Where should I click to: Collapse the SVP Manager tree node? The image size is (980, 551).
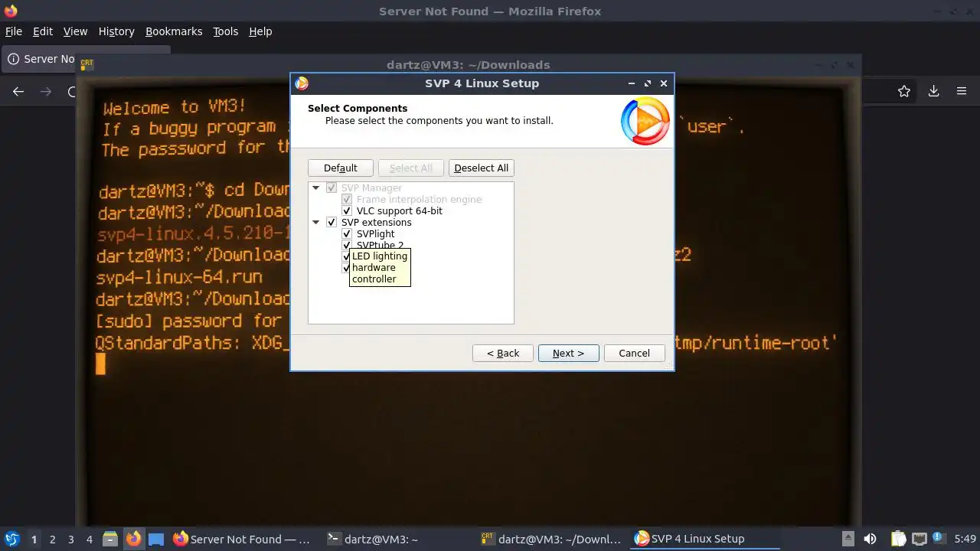(315, 188)
